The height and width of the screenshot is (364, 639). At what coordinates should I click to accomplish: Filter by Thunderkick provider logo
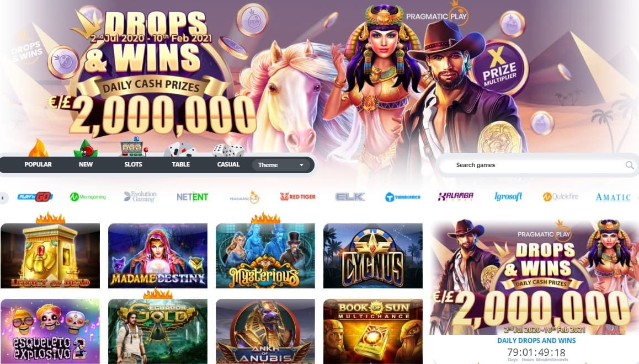[403, 197]
